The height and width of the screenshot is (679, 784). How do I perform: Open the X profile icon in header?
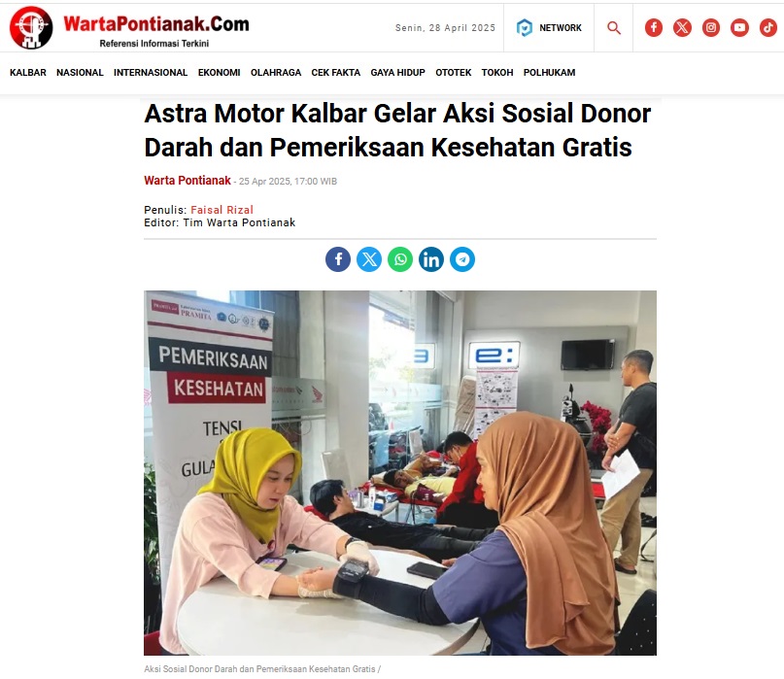click(x=682, y=27)
